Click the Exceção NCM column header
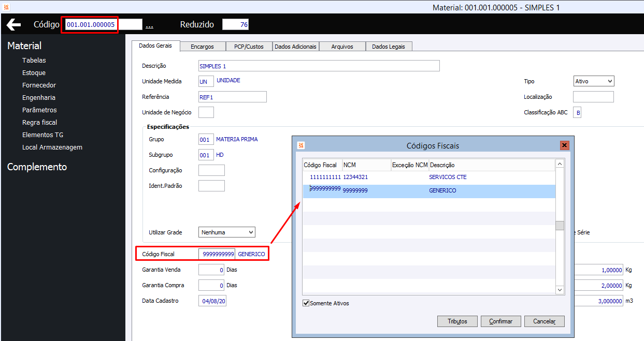 coord(410,165)
